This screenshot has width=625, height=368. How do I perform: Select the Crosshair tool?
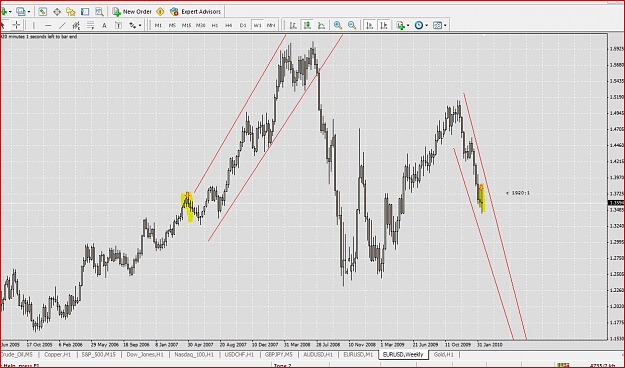click(x=16, y=25)
